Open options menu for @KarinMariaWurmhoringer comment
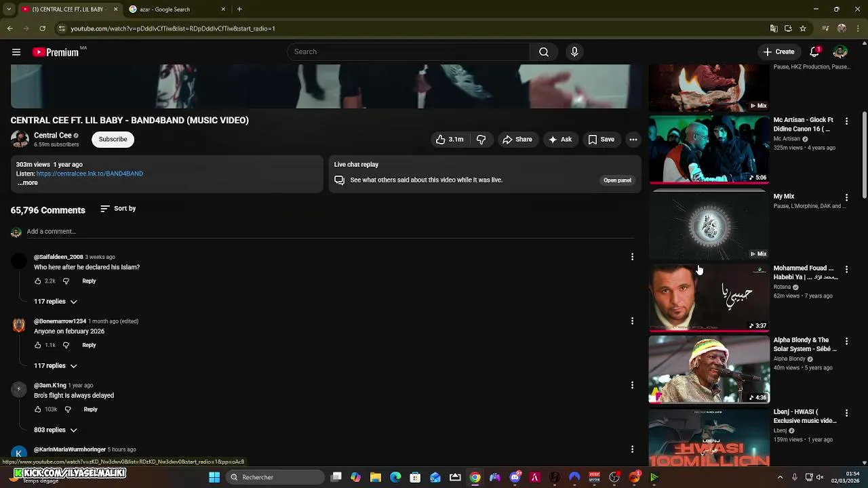The width and height of the screenshot is (868, 488). [632, 449]
